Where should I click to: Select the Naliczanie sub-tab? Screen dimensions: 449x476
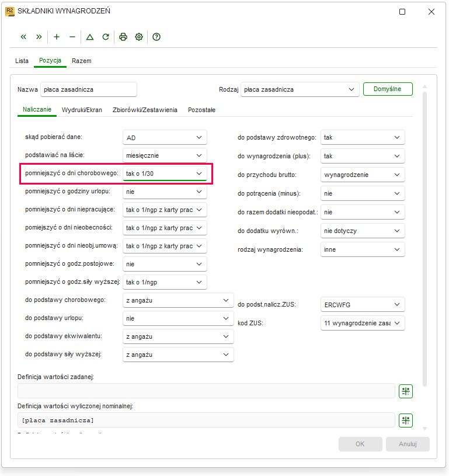pos(37,110)
